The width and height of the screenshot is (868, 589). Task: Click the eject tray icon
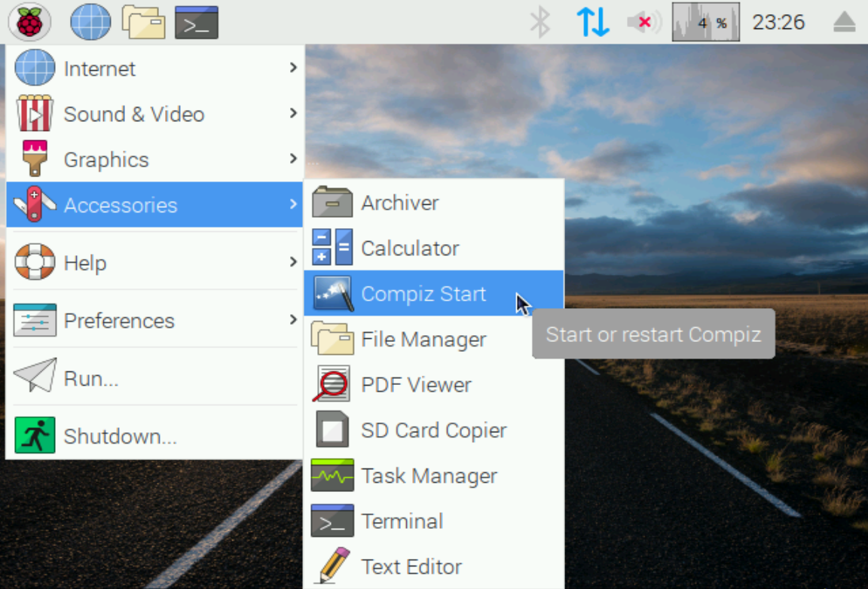click(844, 22)
